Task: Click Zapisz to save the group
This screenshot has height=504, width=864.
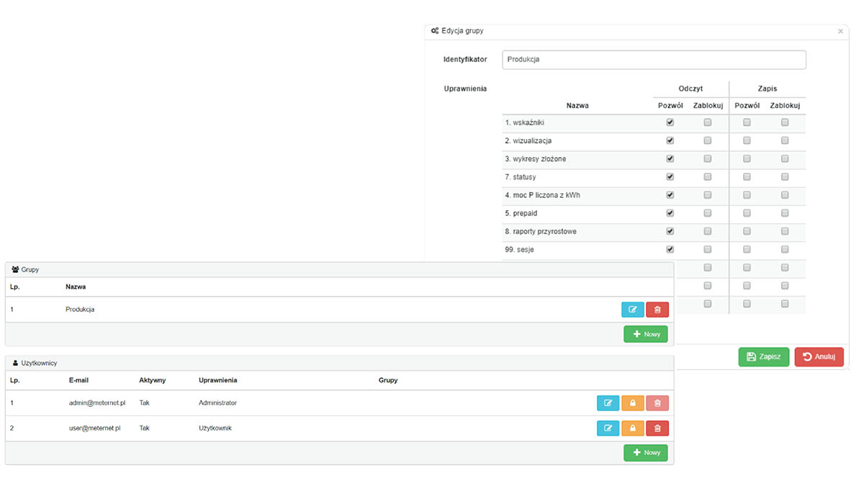Action: (763, 356)
